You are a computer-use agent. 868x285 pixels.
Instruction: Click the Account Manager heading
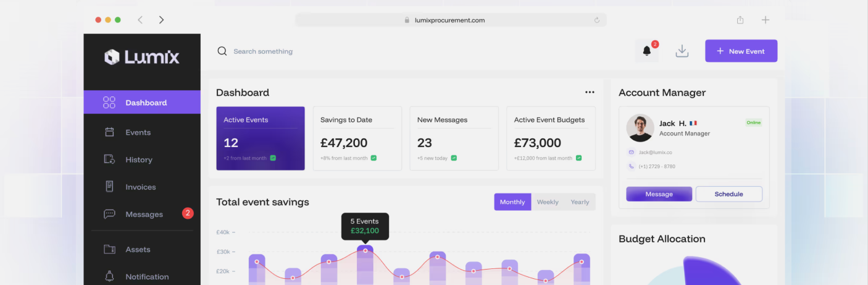pyautogui.click(x=662, y=93)
